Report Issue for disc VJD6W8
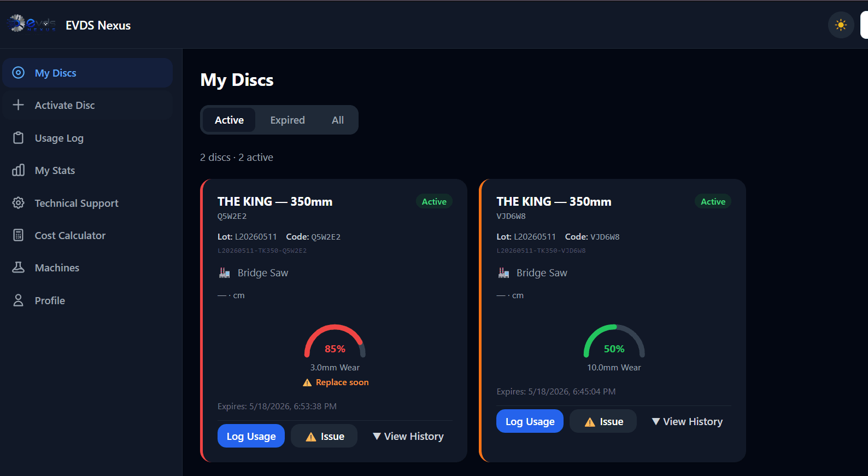The width and height of the screenshot is (868, 476). click(x=603, y=421)
